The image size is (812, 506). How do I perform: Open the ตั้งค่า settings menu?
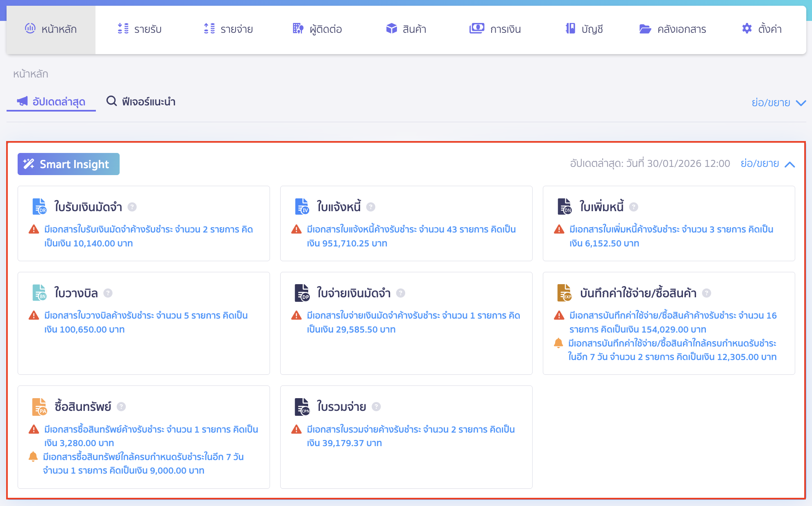pos(762,29)
